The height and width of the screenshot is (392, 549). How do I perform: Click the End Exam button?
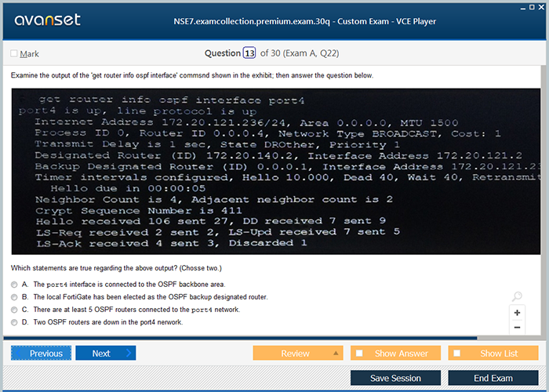tap(493, 378)
